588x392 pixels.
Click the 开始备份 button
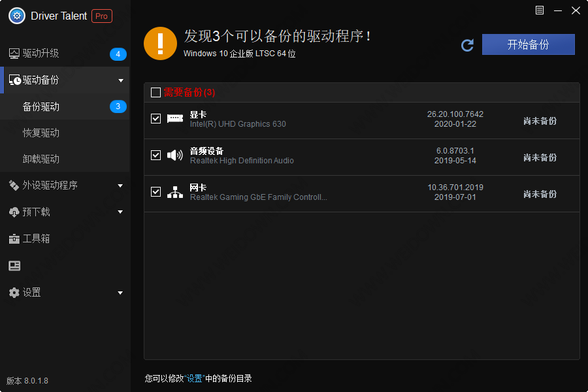point(528,44)
